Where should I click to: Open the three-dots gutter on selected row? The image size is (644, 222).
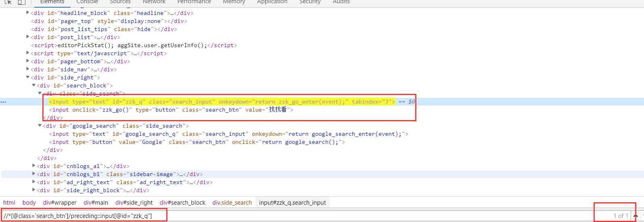[x=3, y=102]
